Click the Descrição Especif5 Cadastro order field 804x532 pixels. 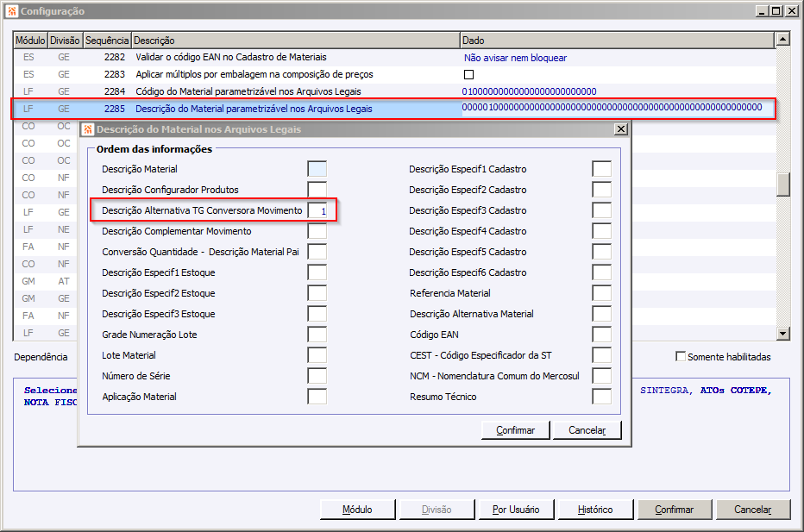tap(601, 252)
